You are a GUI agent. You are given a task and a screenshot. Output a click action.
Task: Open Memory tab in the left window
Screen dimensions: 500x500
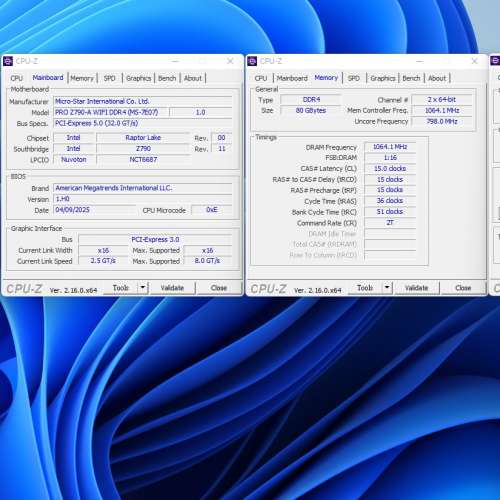[x=82, y=78]
